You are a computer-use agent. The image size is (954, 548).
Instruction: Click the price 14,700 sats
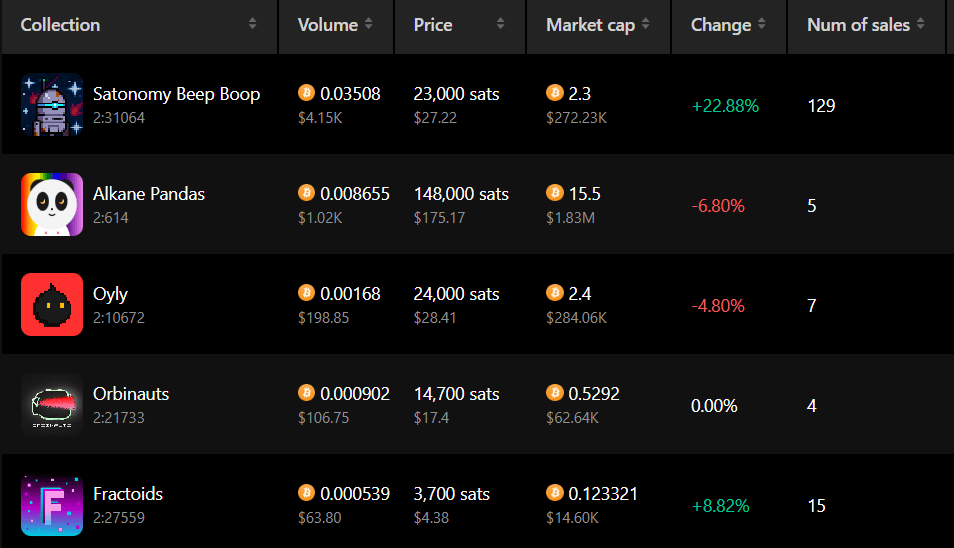456,394
